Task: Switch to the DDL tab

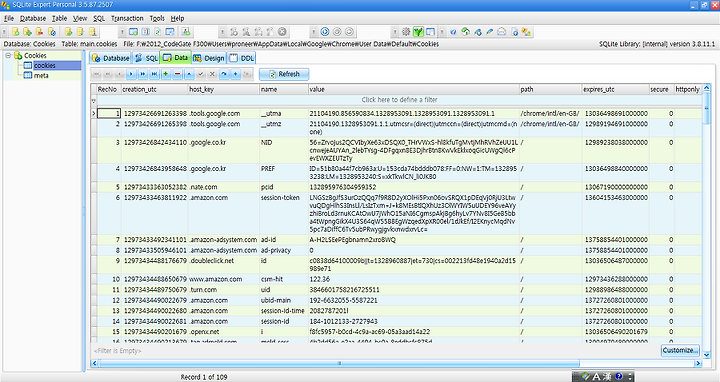Action: [242, 58]
